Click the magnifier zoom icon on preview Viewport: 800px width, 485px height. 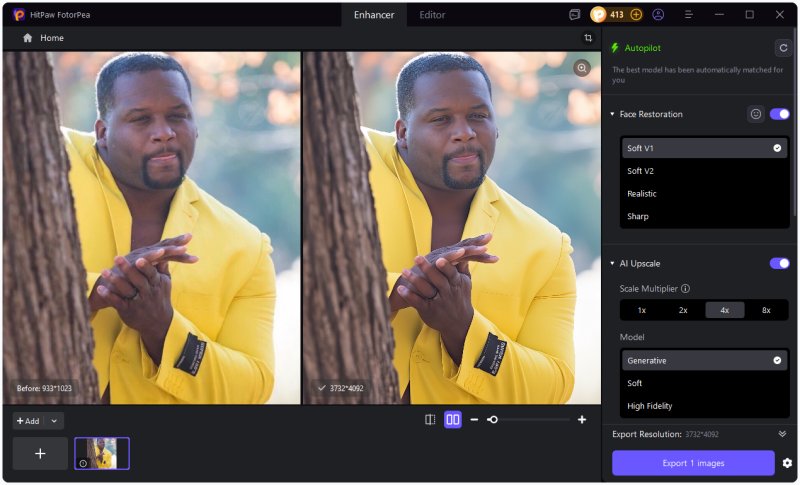582,68
